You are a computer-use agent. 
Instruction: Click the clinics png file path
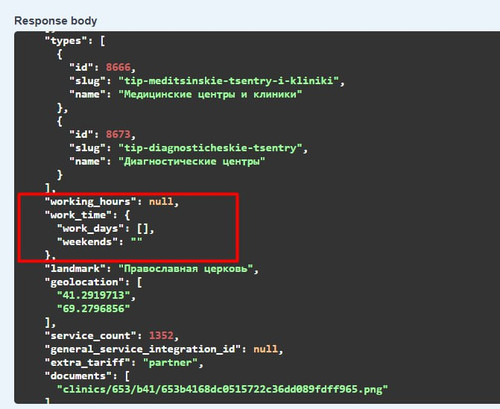coord(222,389)
